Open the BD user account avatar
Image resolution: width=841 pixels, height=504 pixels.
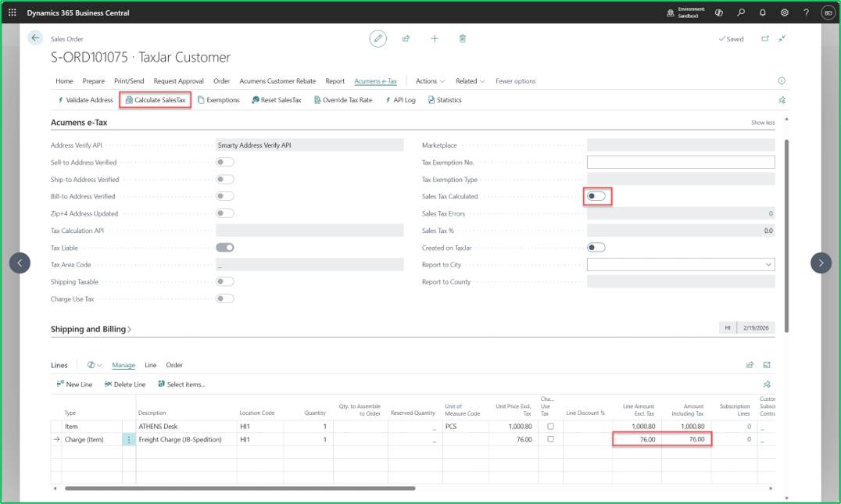tap(828, 13)
